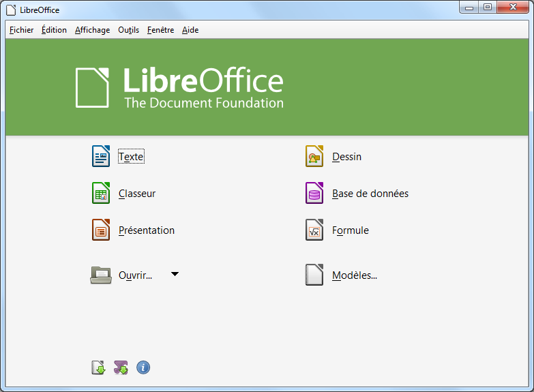This screenshot has width=534, height=392.
Task: Click the Base de données database icon
Action: (x=314, y=193)
